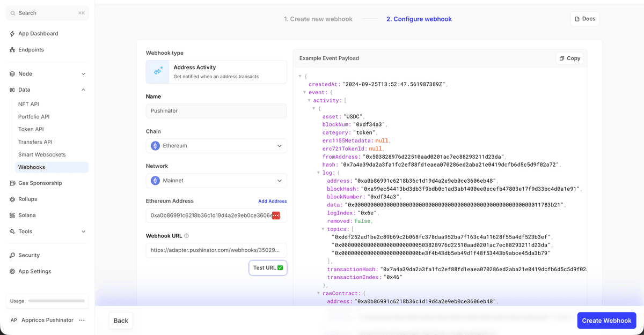Screen dimensions: 644x335
Task: Click the Ethereum logo in Chain field
Action: (x=155, y=146)
